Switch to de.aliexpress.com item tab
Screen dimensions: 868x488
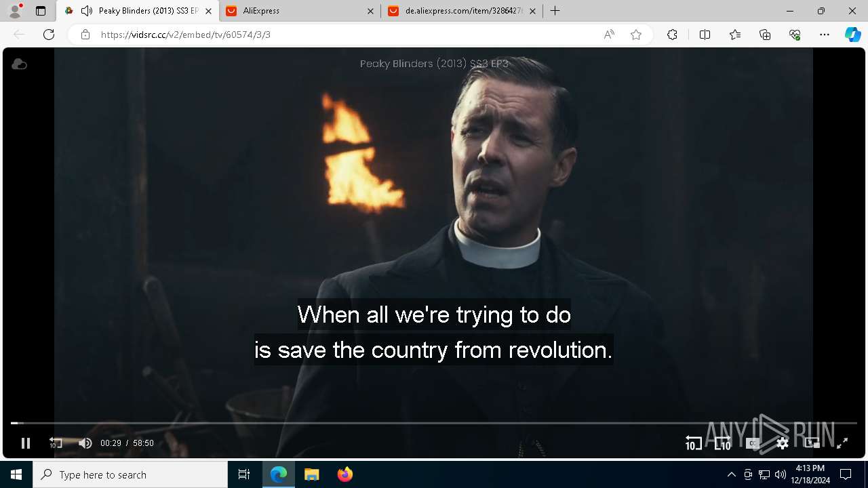click(461, 11)
